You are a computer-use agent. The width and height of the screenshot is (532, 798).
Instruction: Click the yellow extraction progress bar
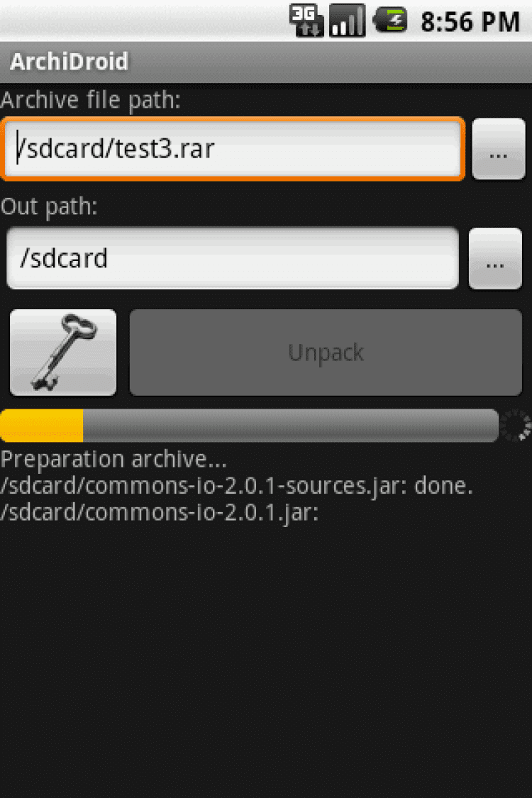[x=42, y=425]
